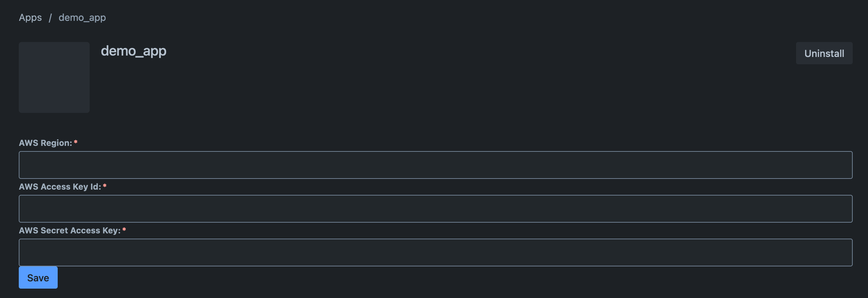
Task: Navigate back to the Apps list
Action: [30, 18]
